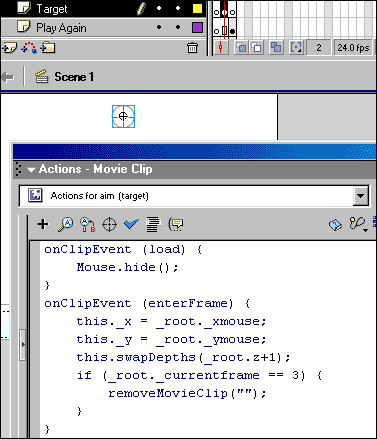The image size is (377, 439).
Task: Open the Replace tool in Actions
Action: click(87, 224)
